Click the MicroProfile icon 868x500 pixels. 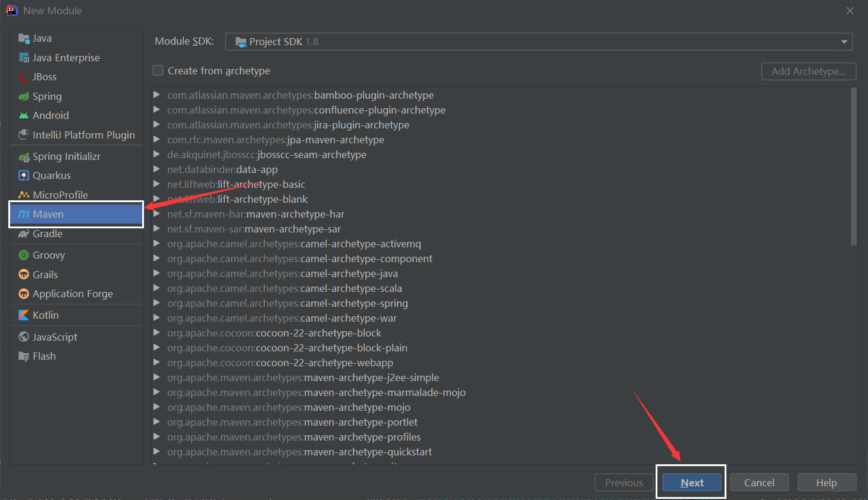pos(24,195)
